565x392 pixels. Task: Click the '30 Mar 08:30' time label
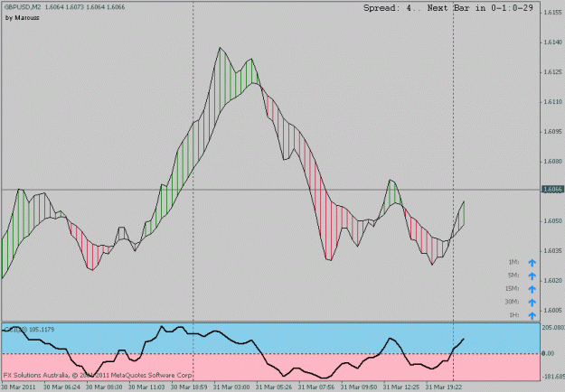point(104,387)
